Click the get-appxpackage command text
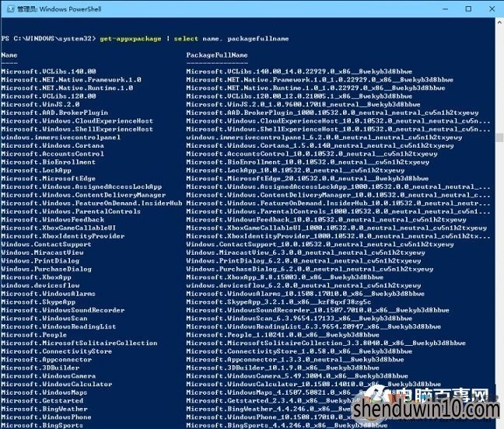 click(130, 39)
